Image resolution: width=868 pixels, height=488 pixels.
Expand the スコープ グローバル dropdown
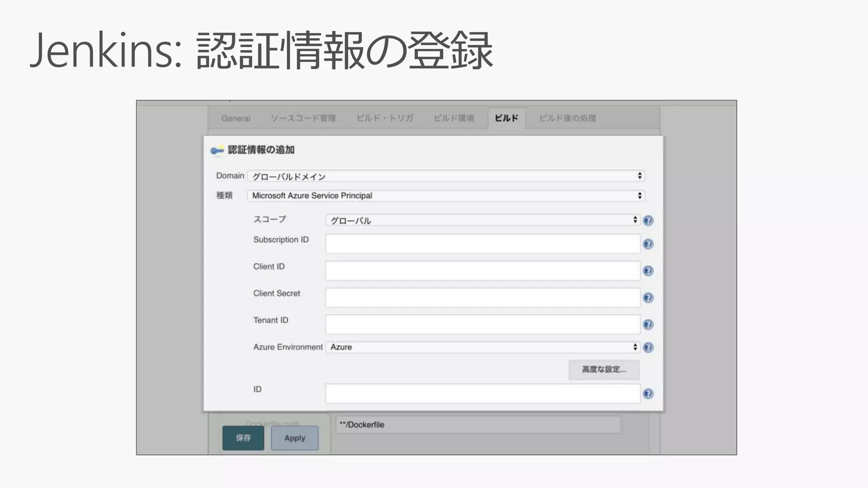[x=482, y=220]
